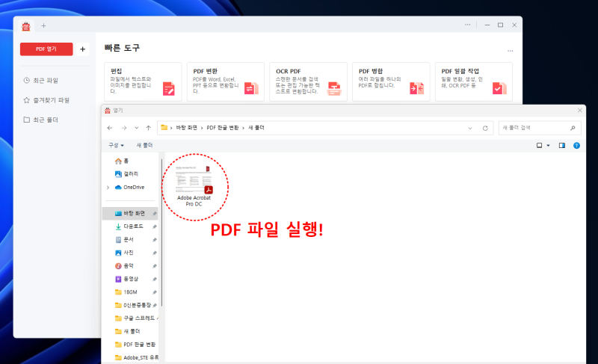This screenshot has height=364, width=598.
Task: Select 다운로드 in the navigation pane
Action: click(130, 226)
